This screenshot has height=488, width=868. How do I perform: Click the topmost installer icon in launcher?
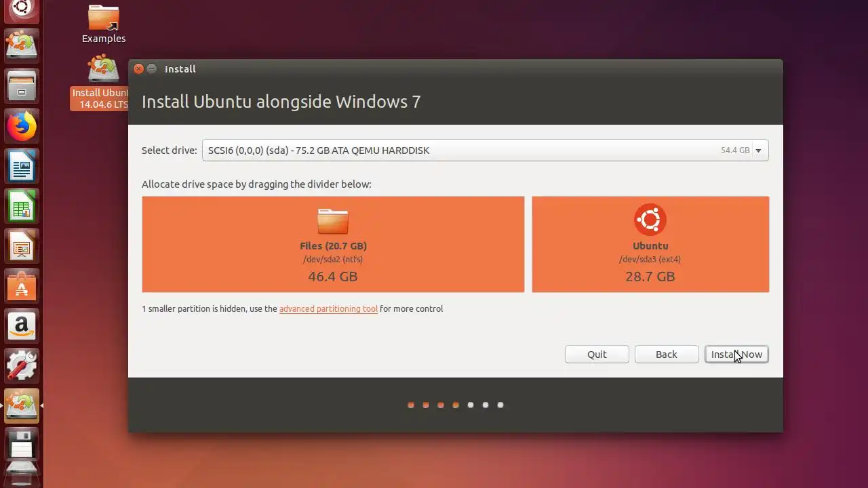point(22,45)
